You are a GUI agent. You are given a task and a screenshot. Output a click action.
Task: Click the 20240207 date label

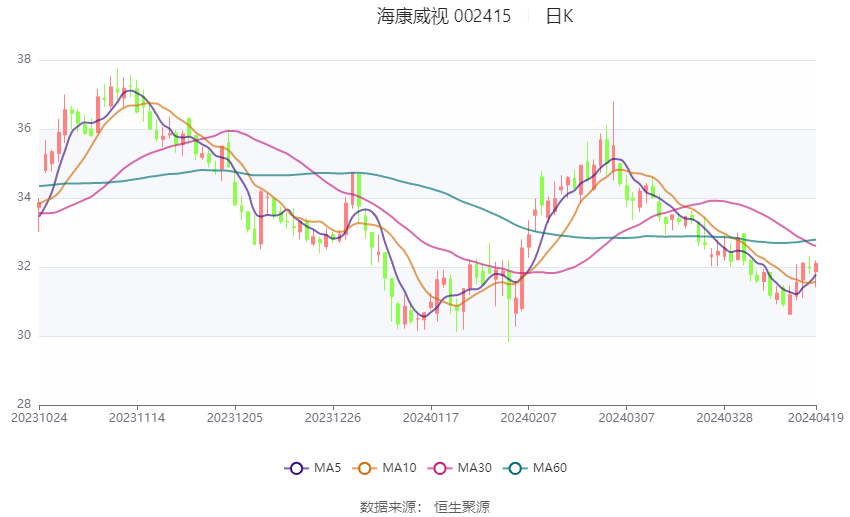coord(528,416)
